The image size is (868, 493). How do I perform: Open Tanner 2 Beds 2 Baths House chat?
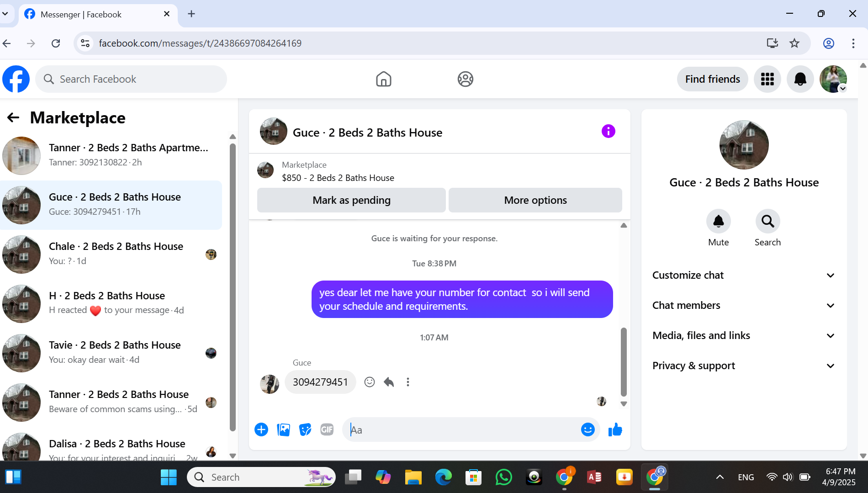point(111,402)
